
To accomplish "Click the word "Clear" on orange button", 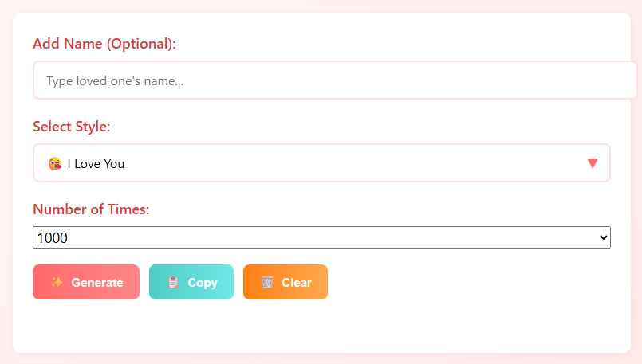I will [x=297, y=283].
